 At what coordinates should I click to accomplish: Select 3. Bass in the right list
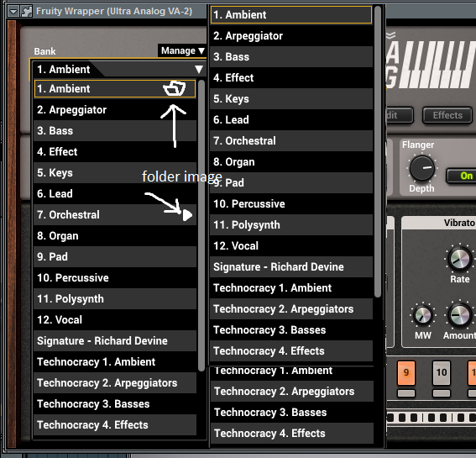(291, 56)
